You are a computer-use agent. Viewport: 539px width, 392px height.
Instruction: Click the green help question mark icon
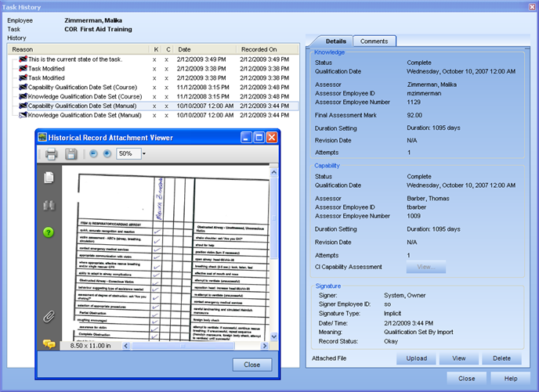pyautogui.click(x=49, y=232)
